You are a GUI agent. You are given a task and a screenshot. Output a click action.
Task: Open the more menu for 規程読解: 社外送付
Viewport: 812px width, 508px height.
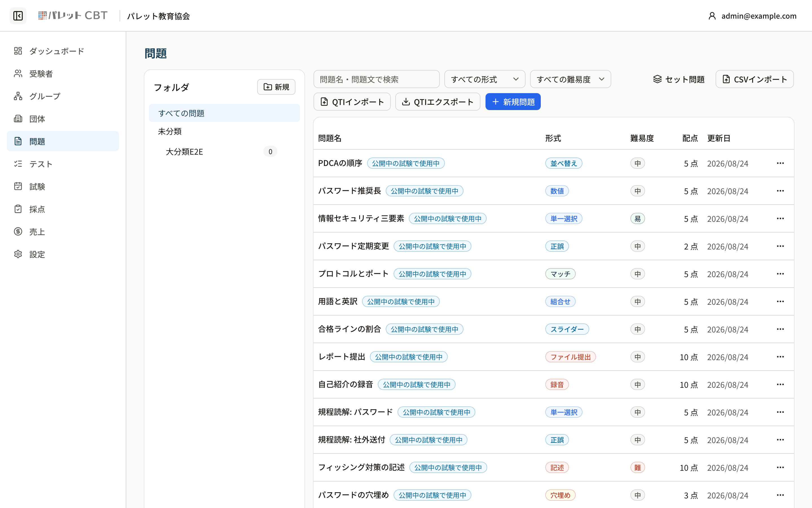tap(780, 440)
